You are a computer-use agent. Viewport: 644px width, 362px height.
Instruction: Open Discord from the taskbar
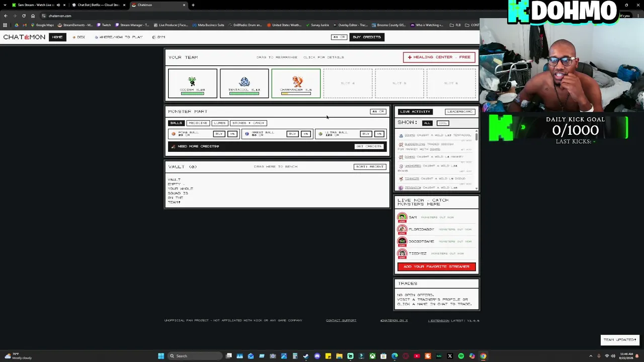click(317, 356)
